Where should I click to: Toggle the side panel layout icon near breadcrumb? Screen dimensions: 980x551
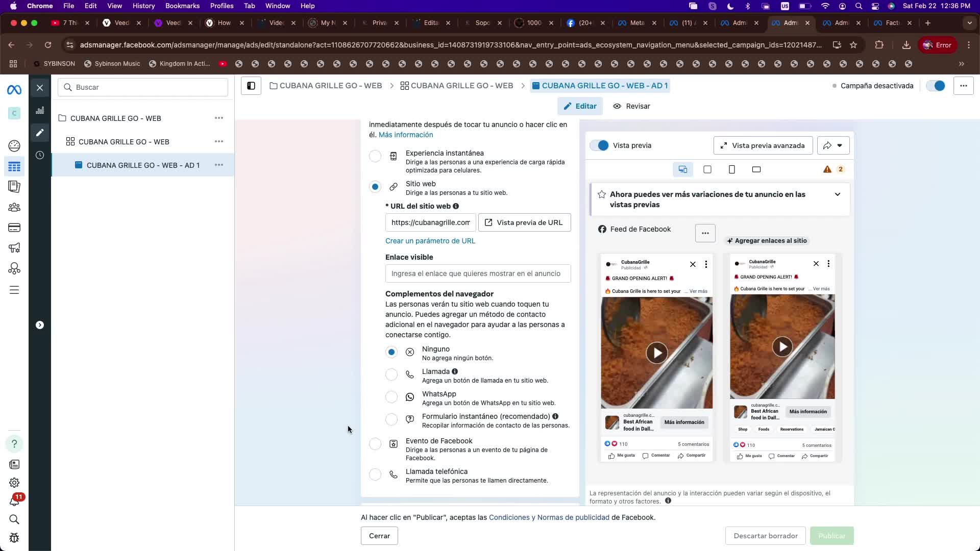point(251,86)
